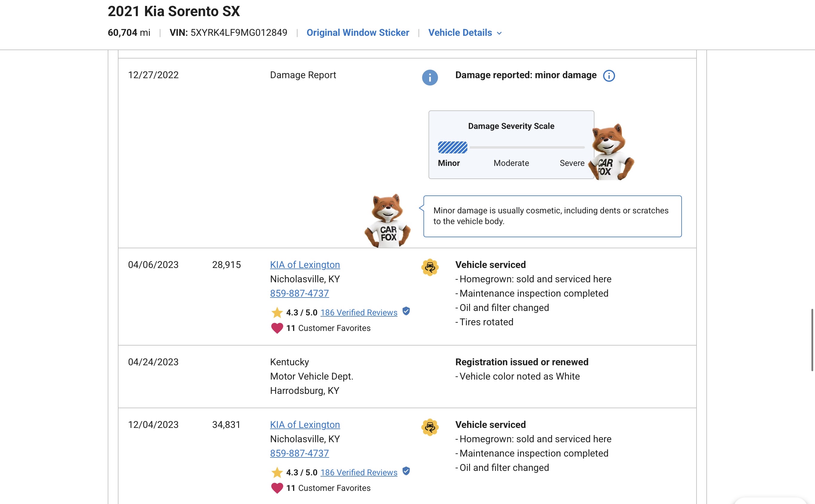Click the blue info icon beside Damage Report
This screenshot has height=504, width=815.
point(430,77)
